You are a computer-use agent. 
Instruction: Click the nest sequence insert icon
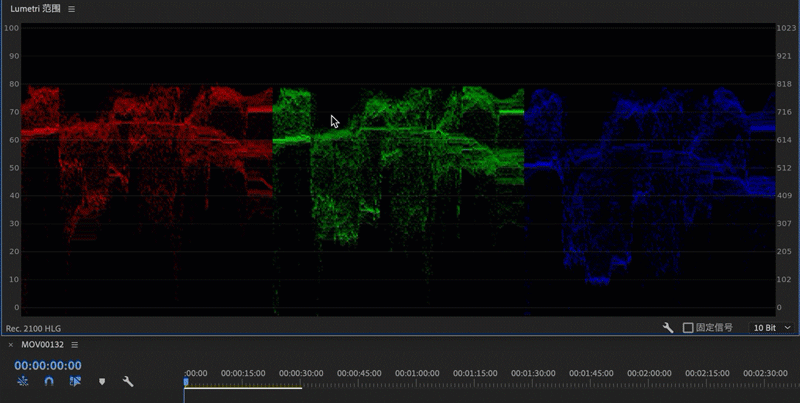coord(22,382)
